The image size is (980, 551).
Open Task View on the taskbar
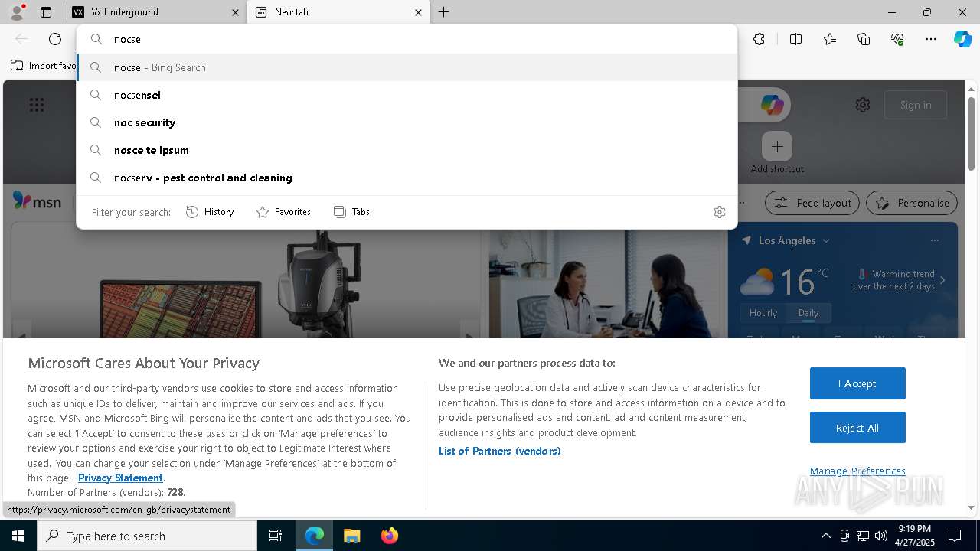click(x=276, y=536)
